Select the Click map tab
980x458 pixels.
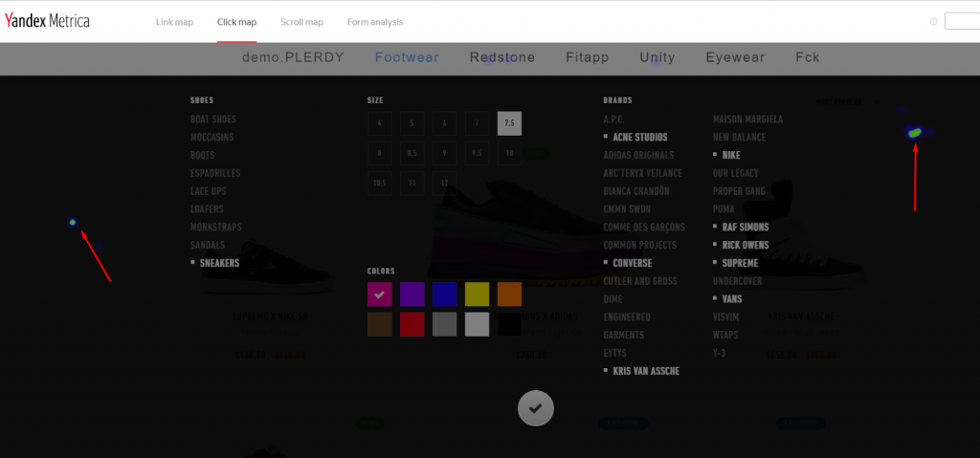(x=237, y=22)
